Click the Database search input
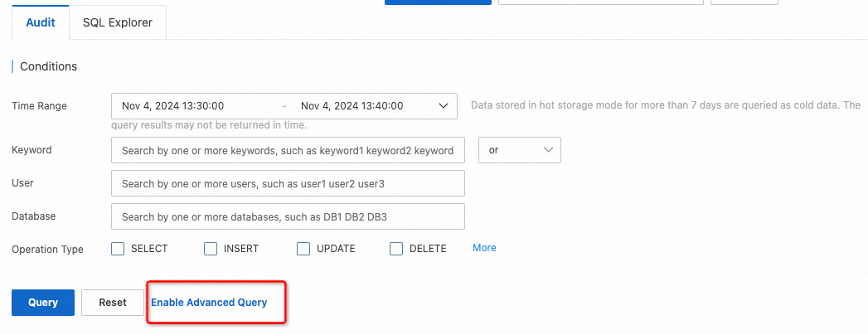This screenshot has height=335, width=868. click(x=287, y=216)
